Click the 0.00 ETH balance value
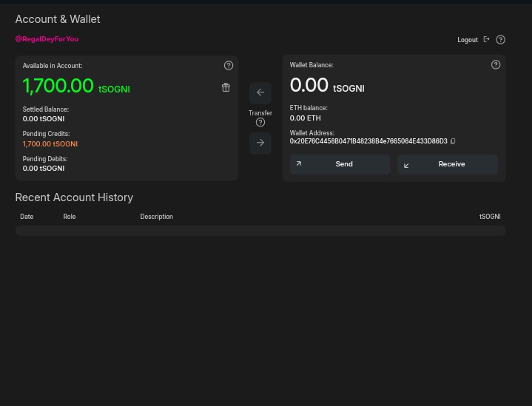 [x=305, y=118]
